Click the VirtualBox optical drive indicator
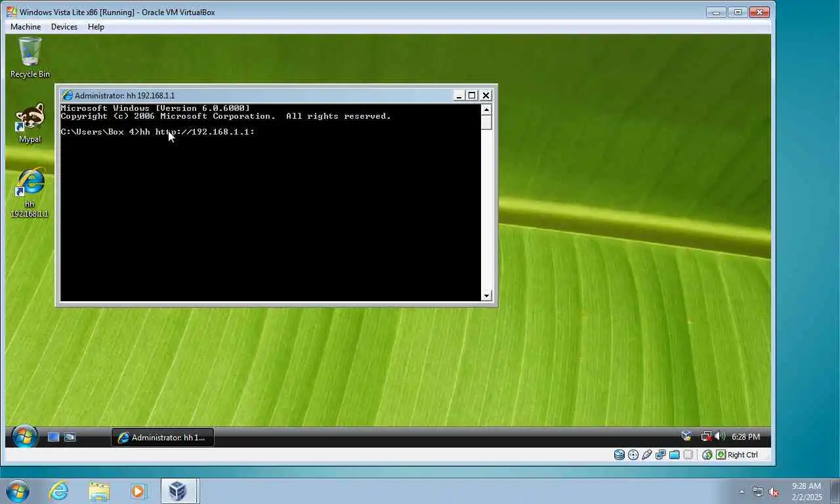Viewport: 840px width, 504px height. point(633,455)
